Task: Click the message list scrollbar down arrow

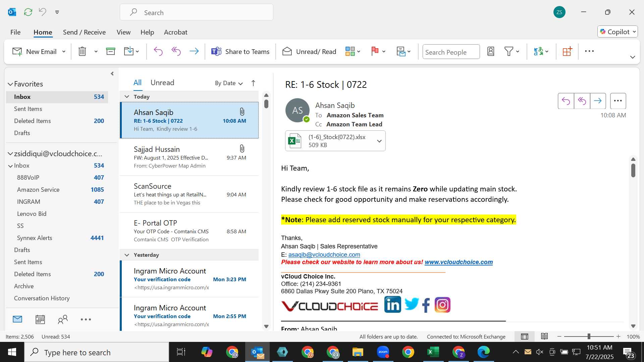Action: point(266,326)
